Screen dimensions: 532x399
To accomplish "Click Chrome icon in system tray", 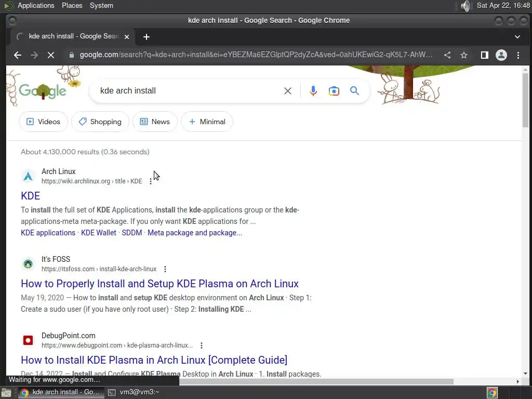I will pyautogui.click(x=492, y=393).
